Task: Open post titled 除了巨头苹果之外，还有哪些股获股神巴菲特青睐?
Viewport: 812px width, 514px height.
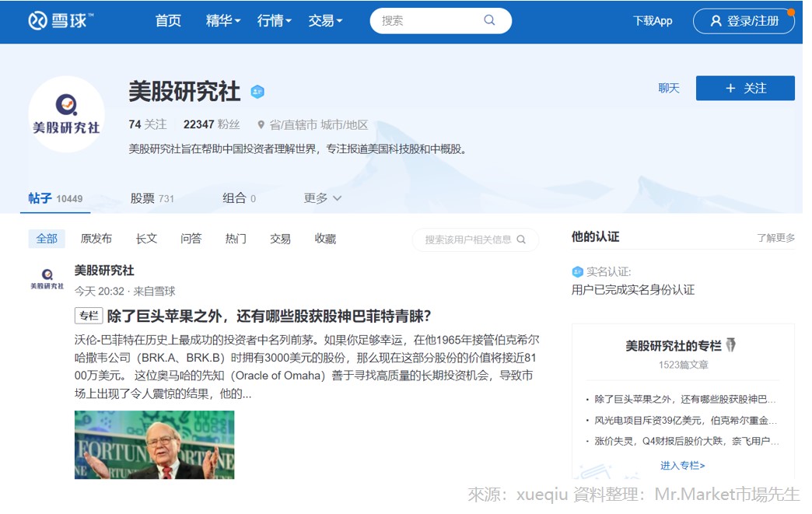Action: [x=269, y=316]
